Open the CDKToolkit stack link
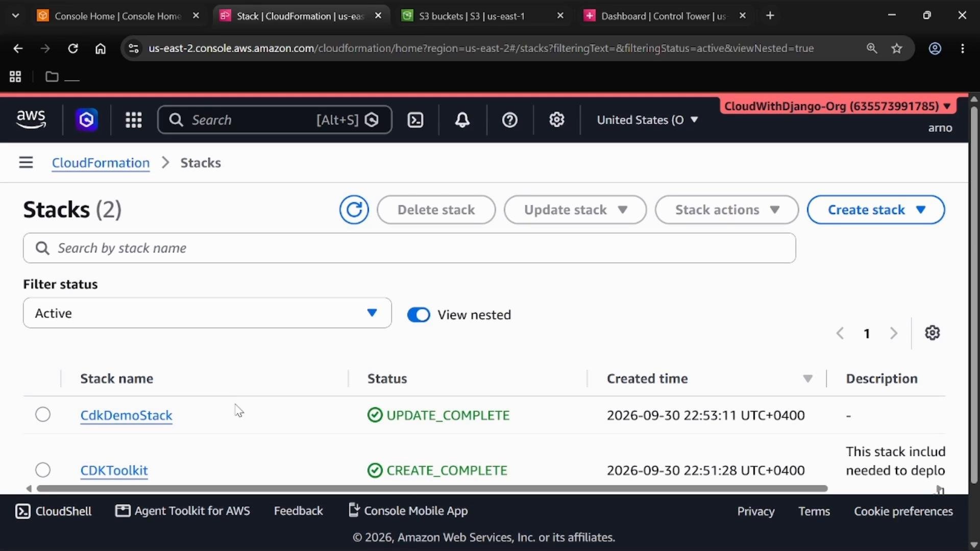 coord(114,470)
